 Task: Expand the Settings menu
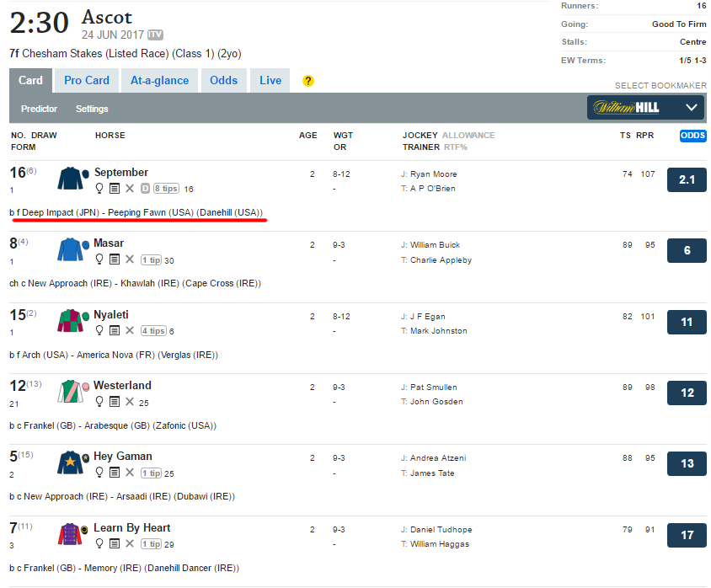[x=92, y=109]
